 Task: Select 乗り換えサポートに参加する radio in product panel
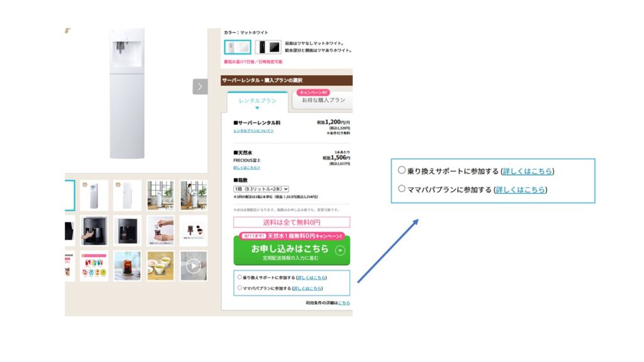click(x=240, y=277)
